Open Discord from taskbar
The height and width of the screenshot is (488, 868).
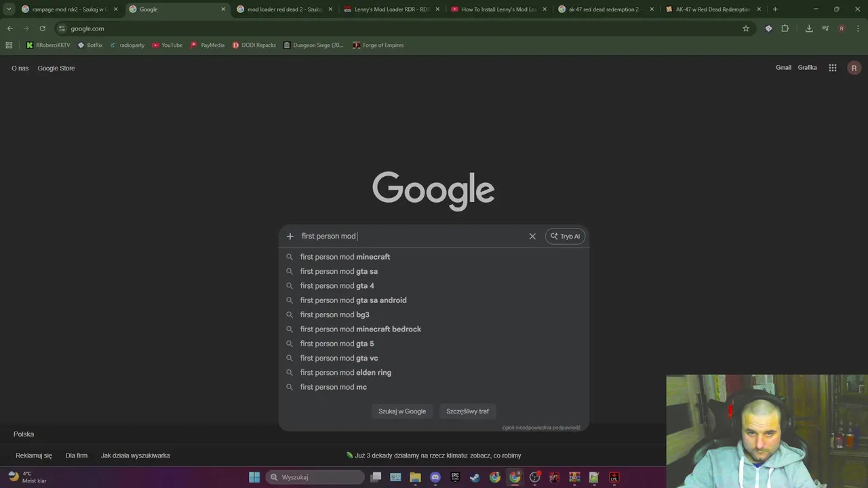pos(435,477)
